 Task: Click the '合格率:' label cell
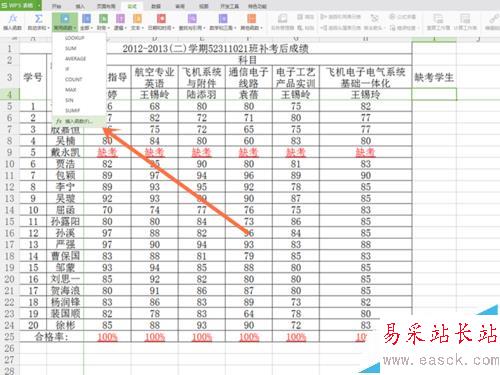click(52, 337)
